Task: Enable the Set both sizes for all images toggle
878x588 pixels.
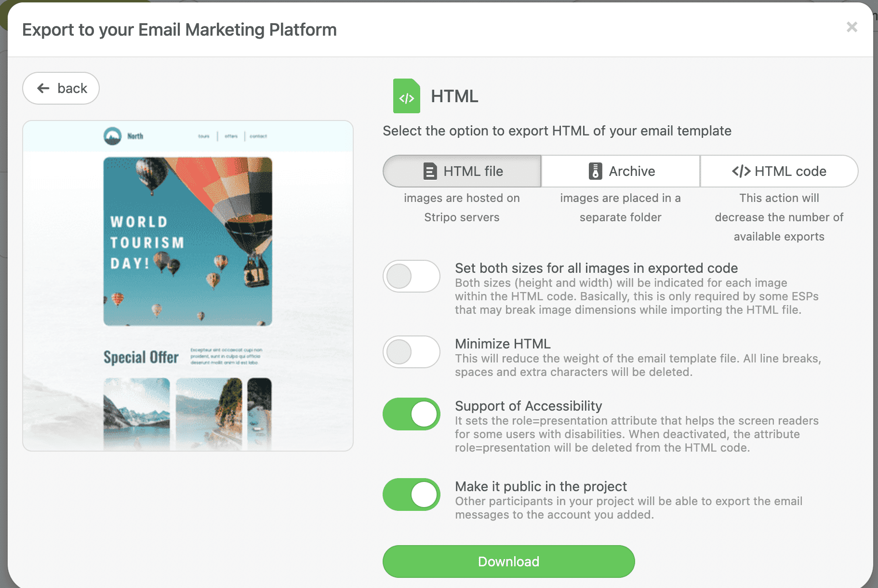Action: click(411, 276)
